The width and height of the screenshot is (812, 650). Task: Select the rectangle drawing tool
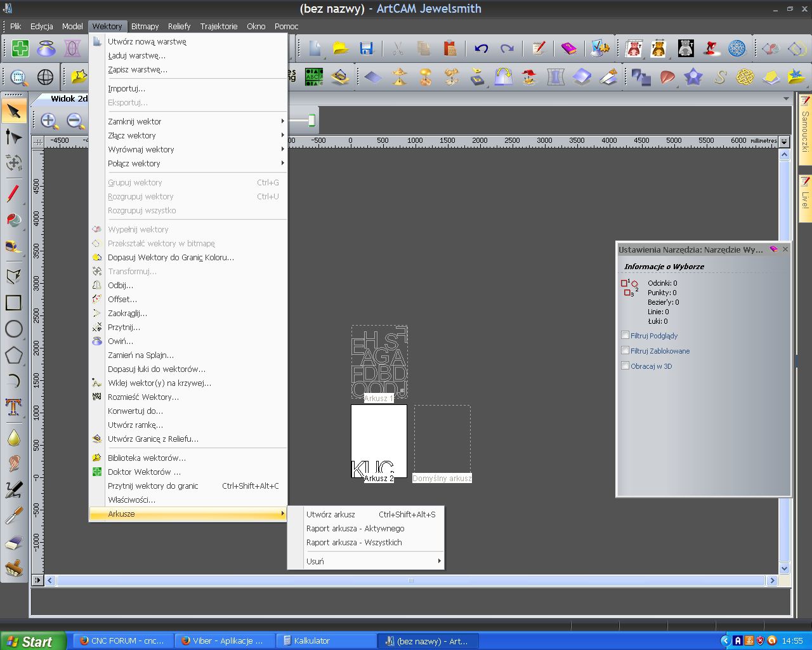14,303
